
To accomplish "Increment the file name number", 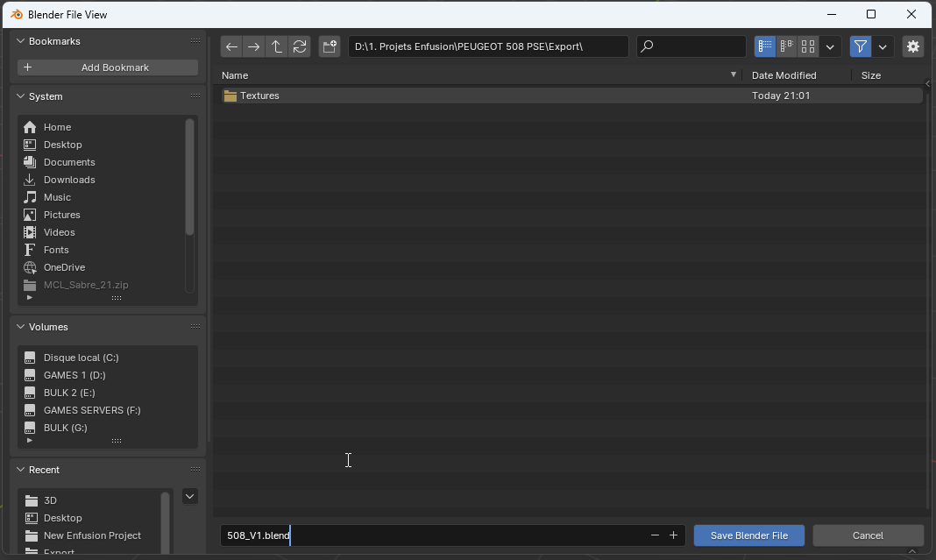I will click(673, 535).
